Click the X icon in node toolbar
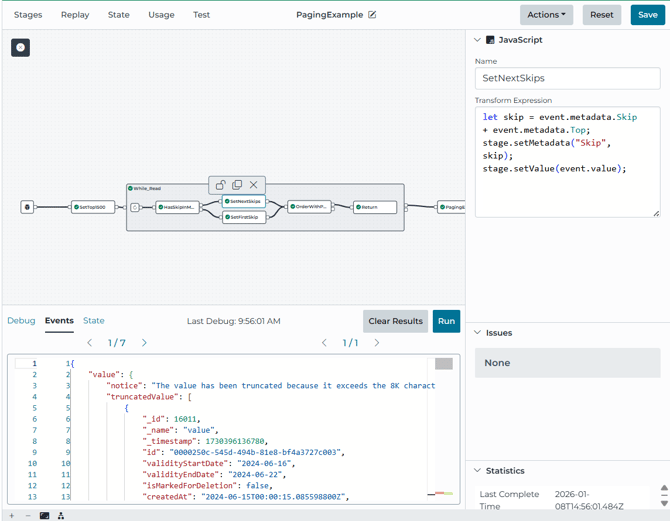The width and height of the screenshot is (670, 521). point(254,185)
